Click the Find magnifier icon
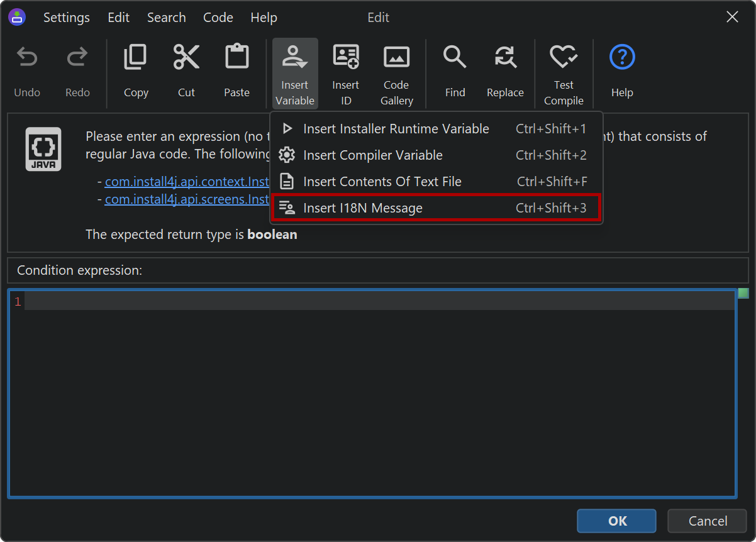 tap(455, 58)
